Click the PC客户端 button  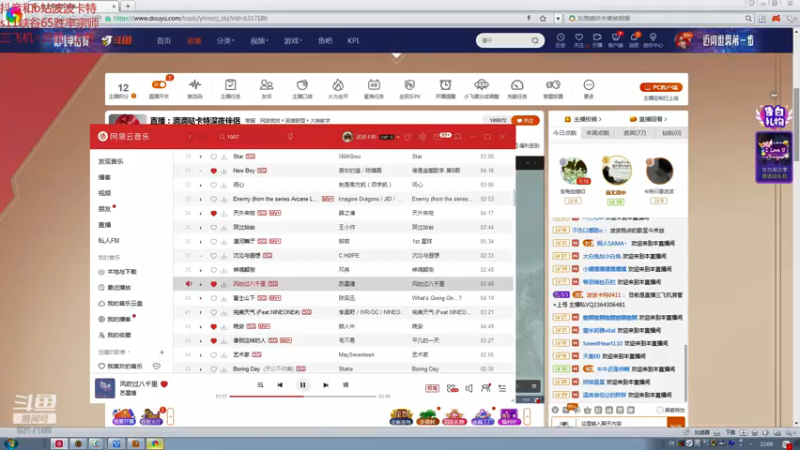pyautogui.click(x=661, y=87)
